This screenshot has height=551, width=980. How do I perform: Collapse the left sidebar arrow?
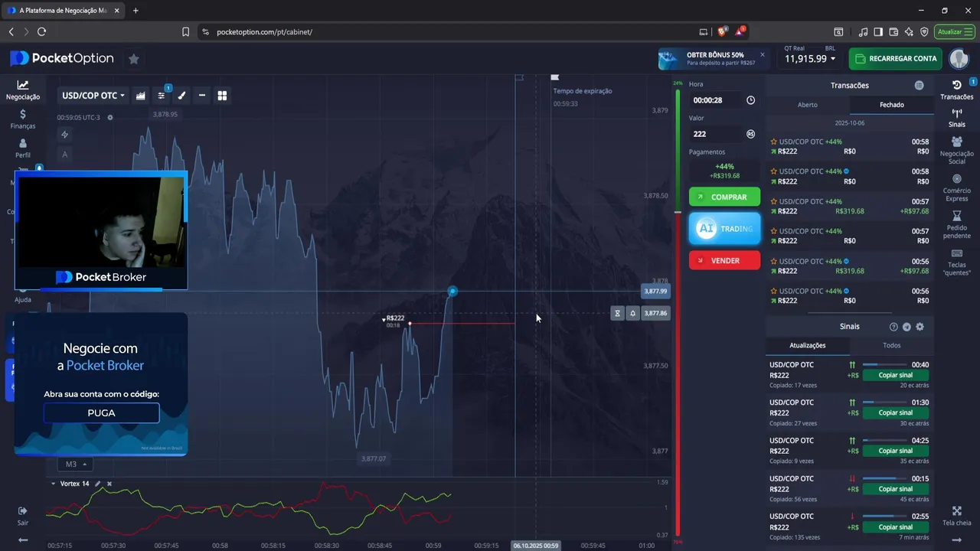pos(23,540)
